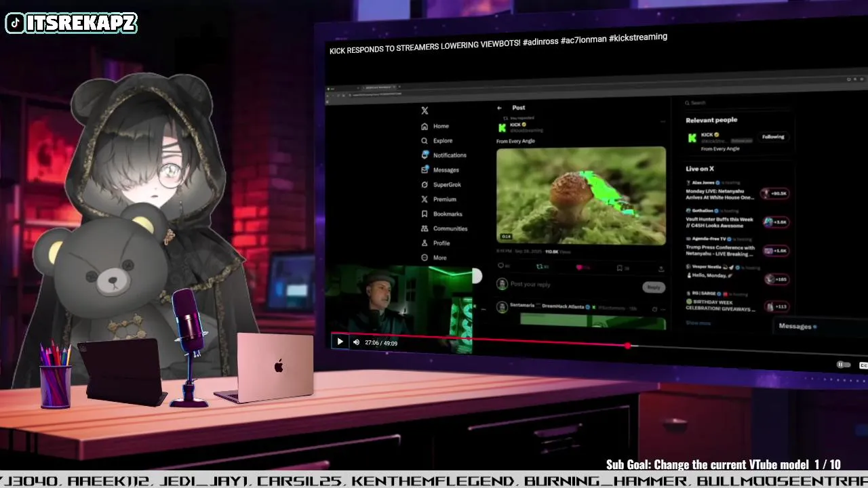Expand the More sidebar menu
868x488 pixels.
pyautogui.click(x=434, y=258)
